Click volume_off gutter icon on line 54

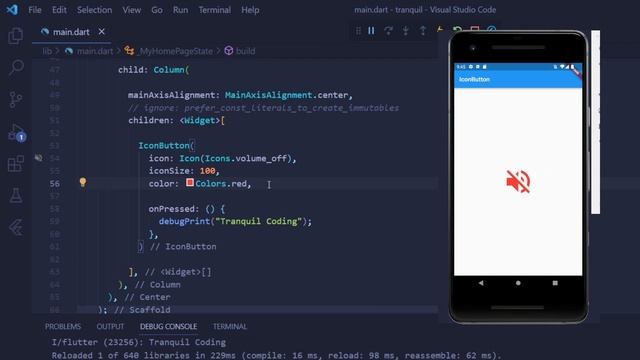[x=38, y=158]
